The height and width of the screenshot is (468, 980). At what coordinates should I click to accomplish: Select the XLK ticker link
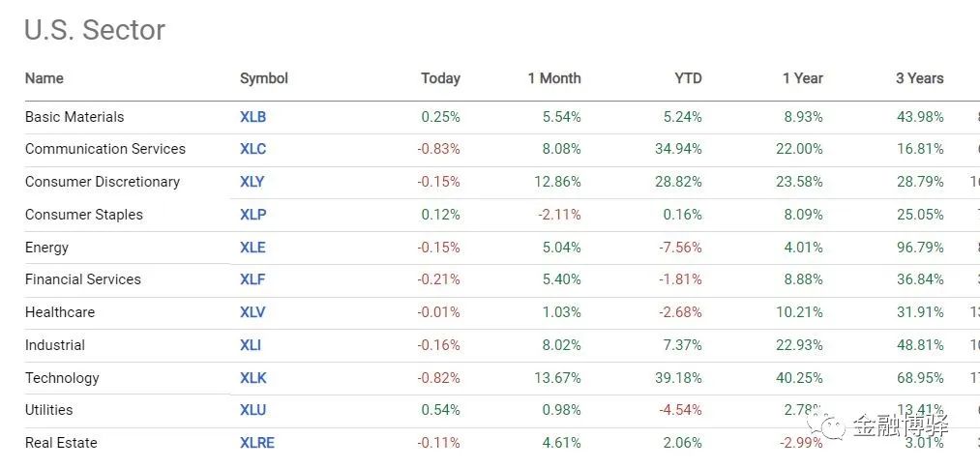click(x=252, y=378)
